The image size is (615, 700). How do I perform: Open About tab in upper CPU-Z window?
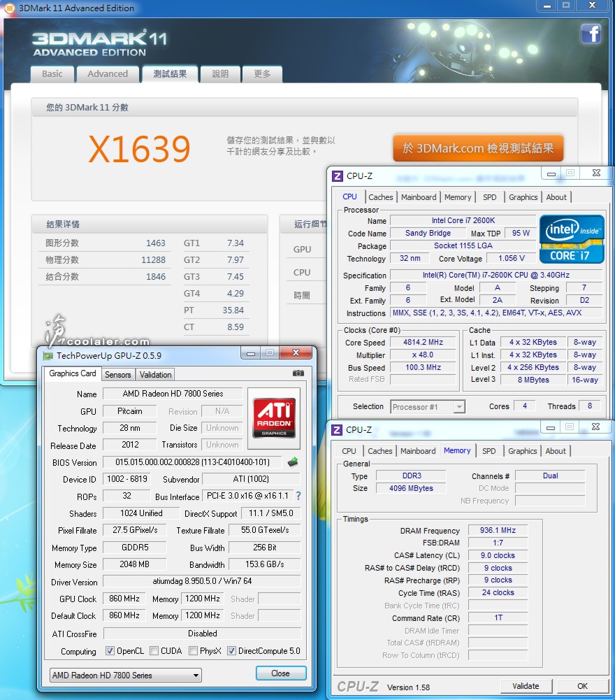coord(556,197)
